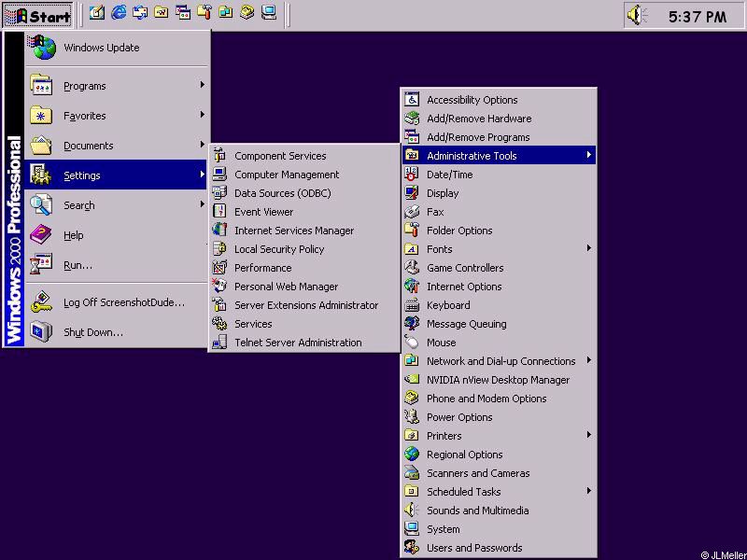Open Sounds and Multimedia
The width and height of the screenshot is (747, 560).
(x=499, y=511)
